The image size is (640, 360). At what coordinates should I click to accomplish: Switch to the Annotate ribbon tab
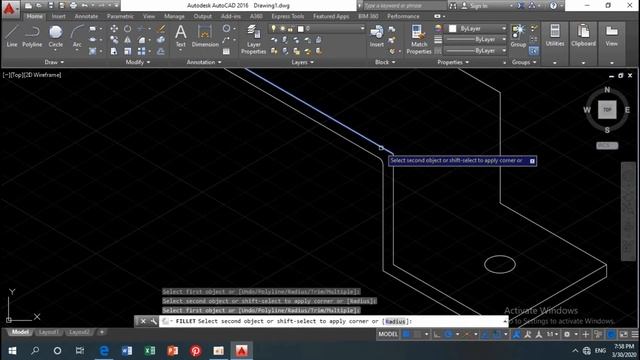(86, 16)
